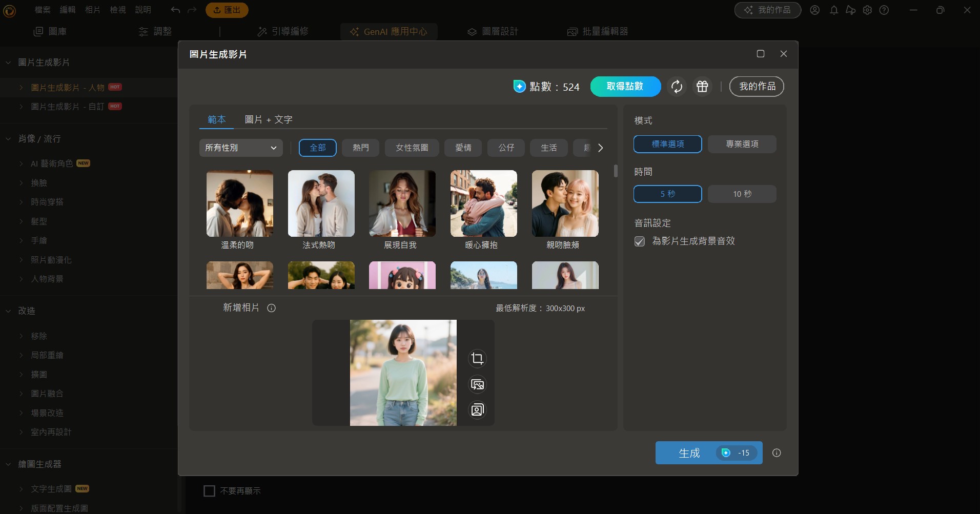Click info icon beside 生成 button

(x=777, y=453)
